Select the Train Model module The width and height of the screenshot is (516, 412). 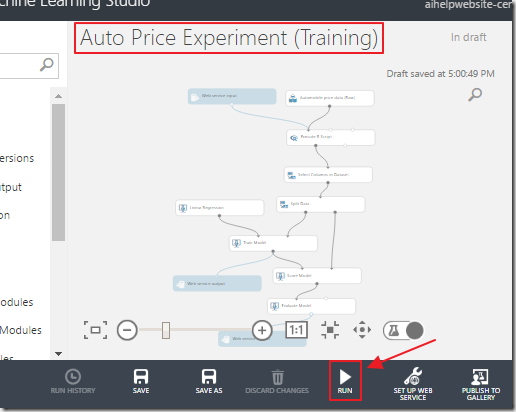coord(273,243)
